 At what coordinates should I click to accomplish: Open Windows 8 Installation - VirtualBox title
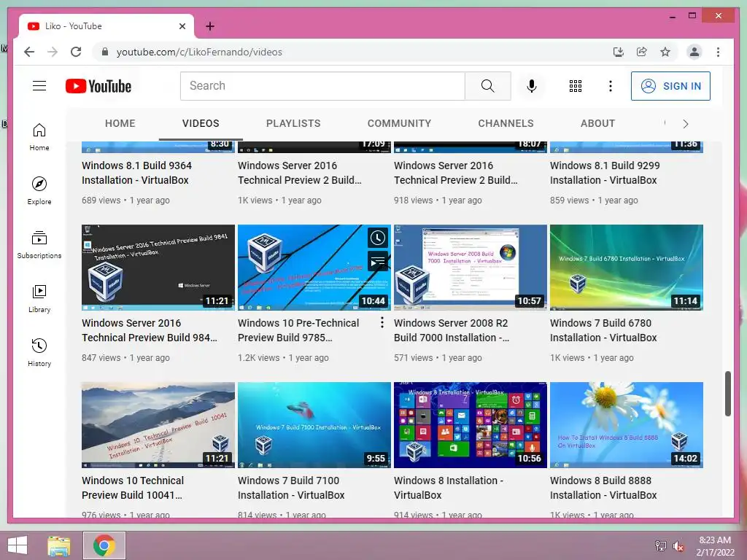(449, 488)
